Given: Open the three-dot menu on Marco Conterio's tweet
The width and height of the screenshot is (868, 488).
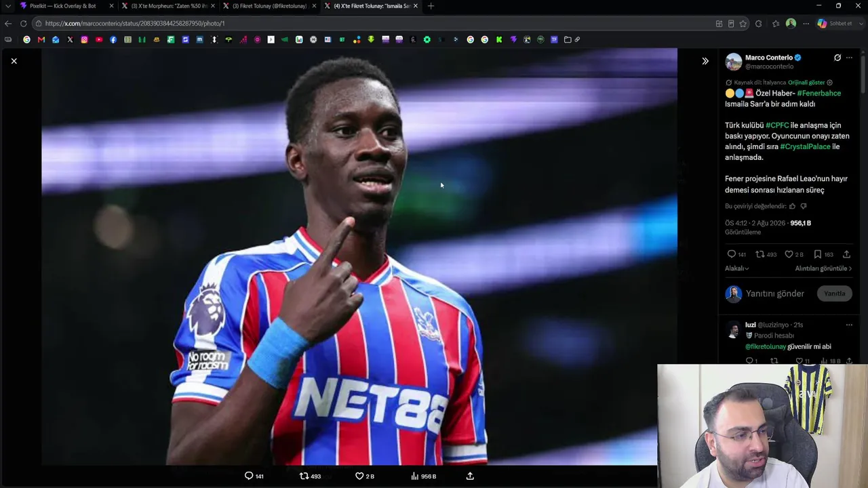Looking at the screenshot, I should 849,58.
